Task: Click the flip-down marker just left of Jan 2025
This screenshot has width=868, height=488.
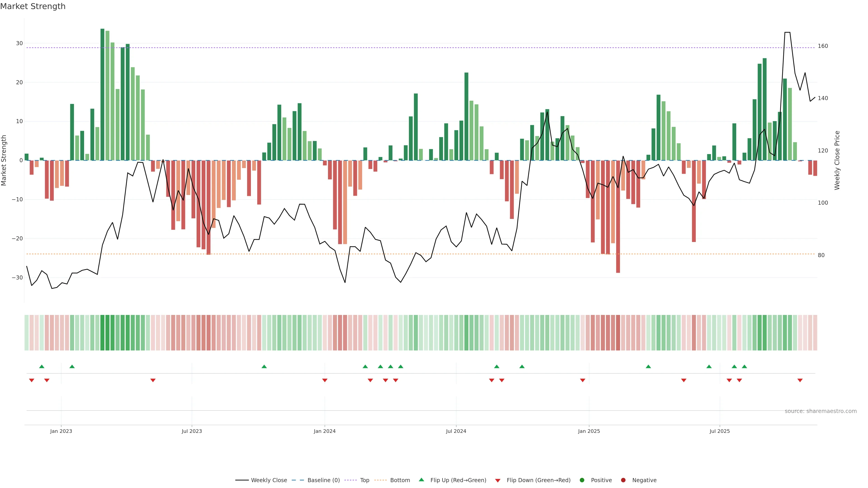Action: [x=583, y=380]
